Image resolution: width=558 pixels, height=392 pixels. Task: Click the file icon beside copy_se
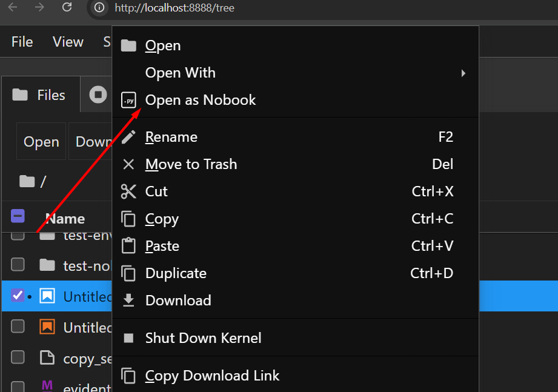47,357
